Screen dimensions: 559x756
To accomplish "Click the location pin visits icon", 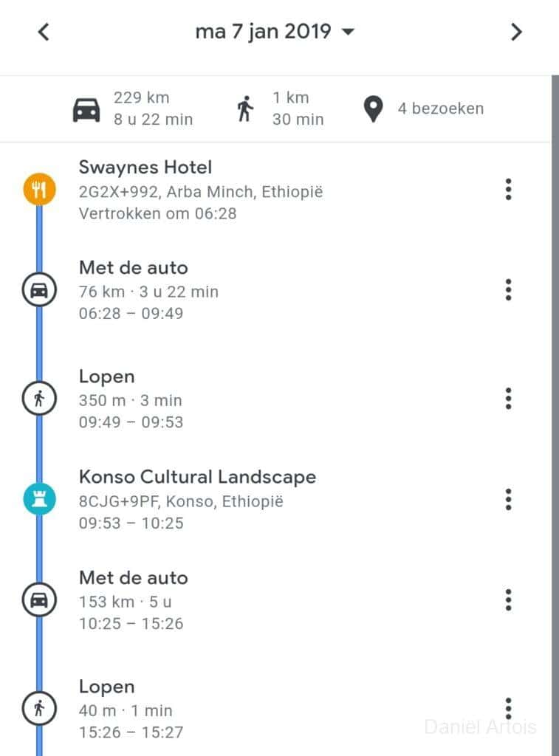I will click(x=374, y=109).
